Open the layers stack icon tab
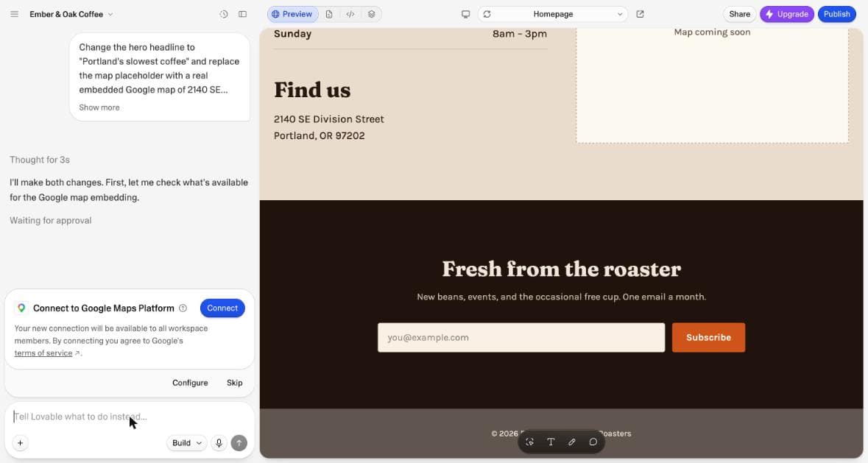Viewport: 868px width, 463px height. click(x=372, y=15)
